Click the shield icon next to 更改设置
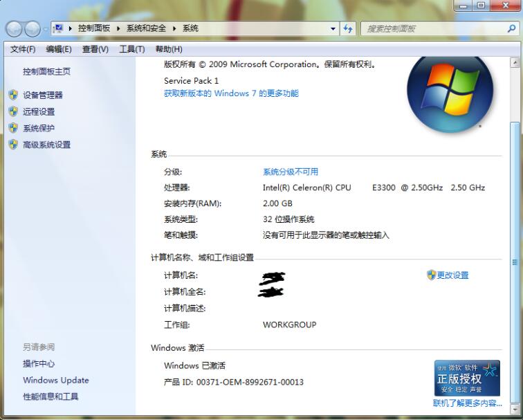 [x=431, y=275]
